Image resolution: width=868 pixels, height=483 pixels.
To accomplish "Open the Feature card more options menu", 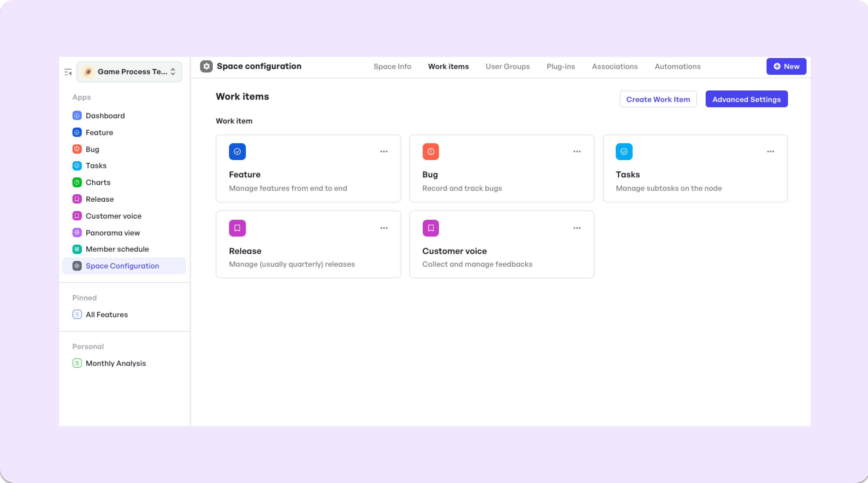I will pyautogui.click(x=384, y=152).
